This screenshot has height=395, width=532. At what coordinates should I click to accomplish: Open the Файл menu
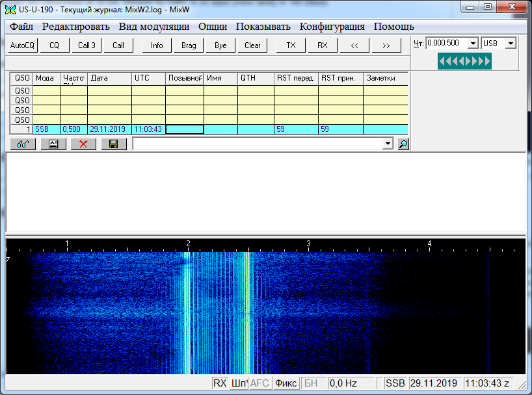click(21, 27)
